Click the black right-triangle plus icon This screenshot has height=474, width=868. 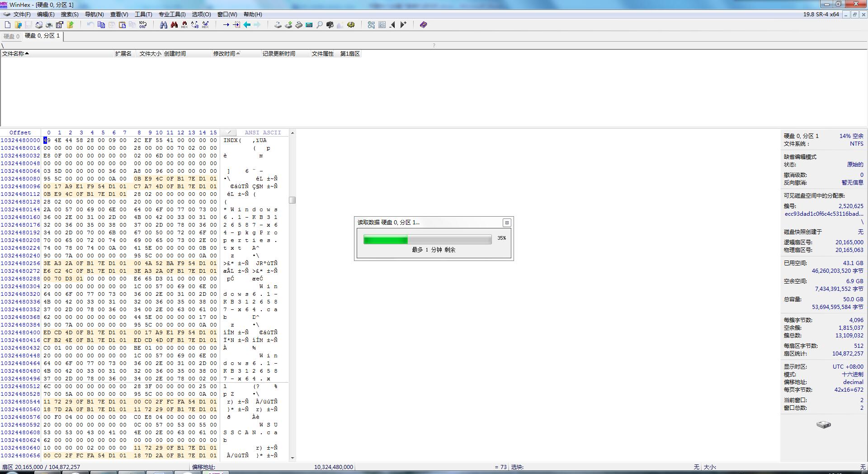click(x=403, y=25)
